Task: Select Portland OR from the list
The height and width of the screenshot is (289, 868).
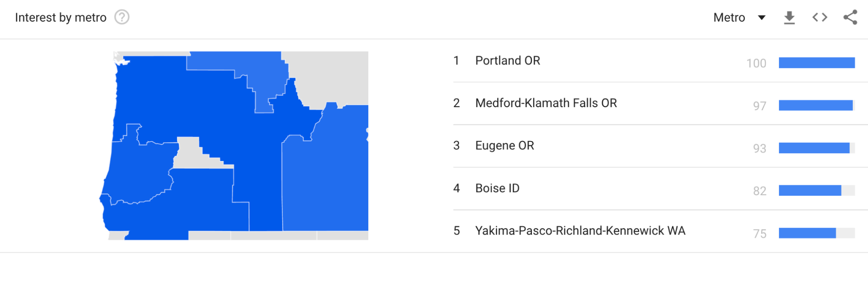Action: tap(508, 60)
